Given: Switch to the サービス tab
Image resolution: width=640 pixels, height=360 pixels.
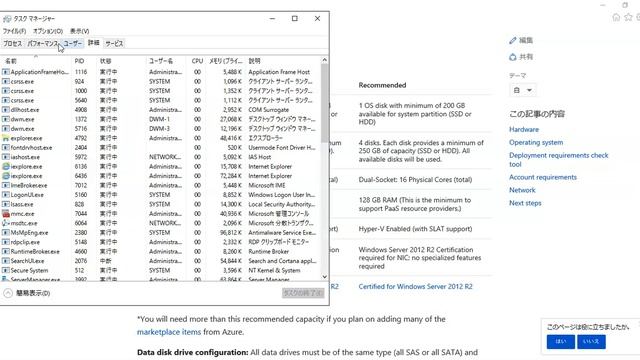Looking at the screenshot, I should click(114, 43).
